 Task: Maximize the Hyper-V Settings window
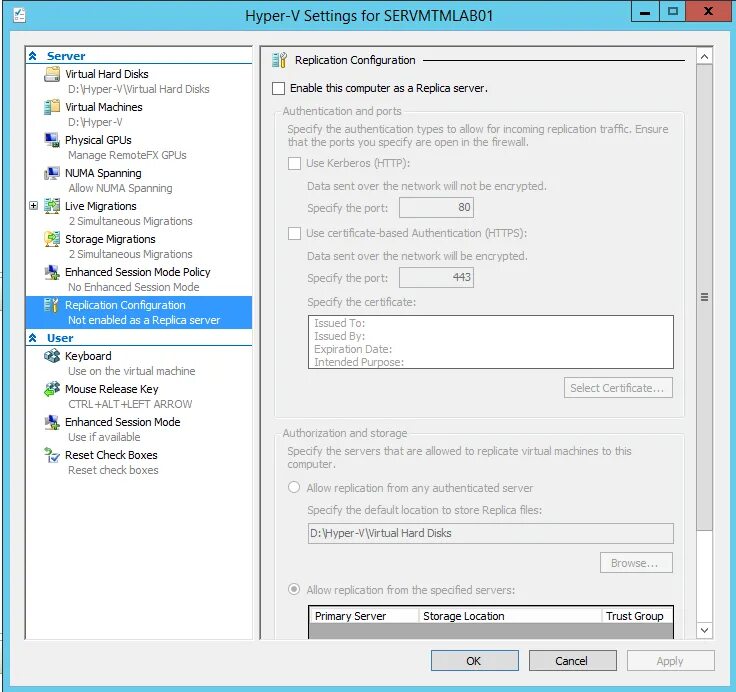(673, 11)
